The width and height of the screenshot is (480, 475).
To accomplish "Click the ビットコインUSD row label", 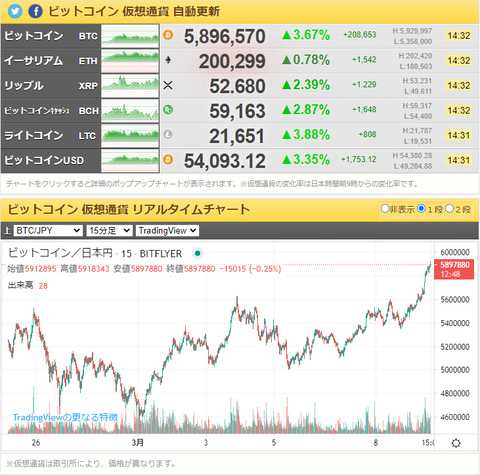I will click(44, 160).
